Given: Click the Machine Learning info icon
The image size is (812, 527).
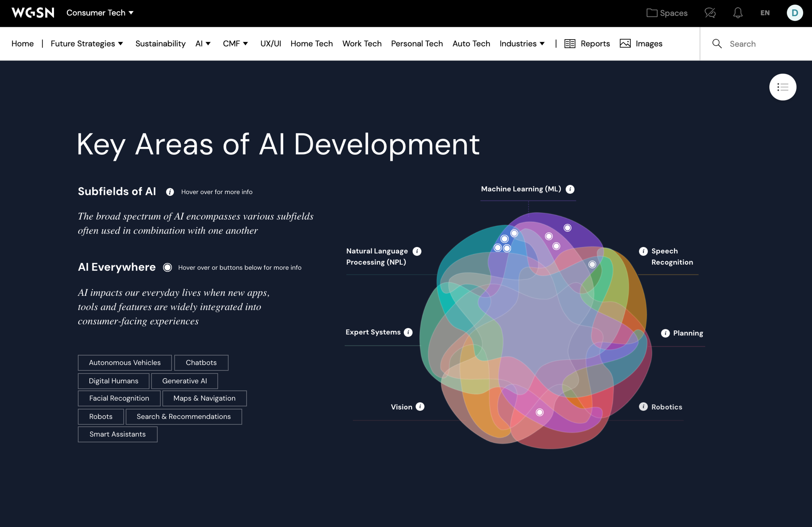Looking at the screenshot, I should [x=570, y=189].
